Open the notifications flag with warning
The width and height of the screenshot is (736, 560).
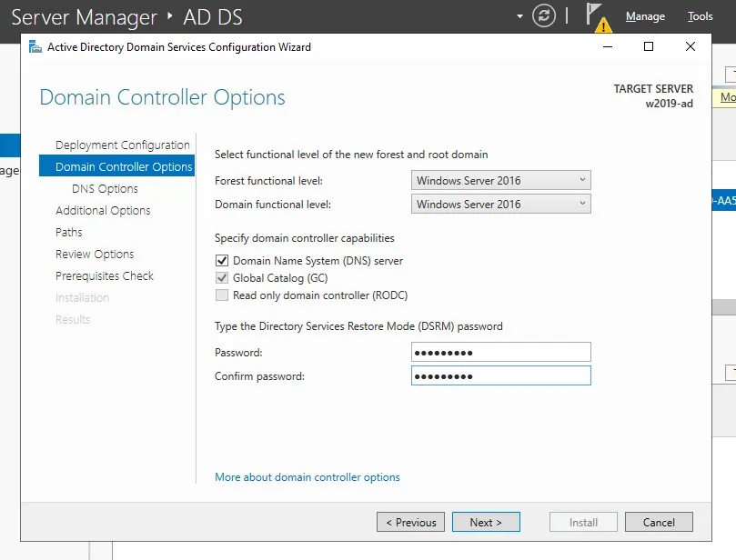596,16
